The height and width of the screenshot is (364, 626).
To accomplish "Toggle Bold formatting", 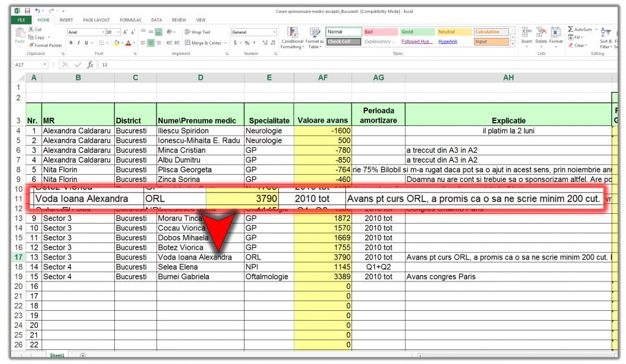I will coord(71,43).
